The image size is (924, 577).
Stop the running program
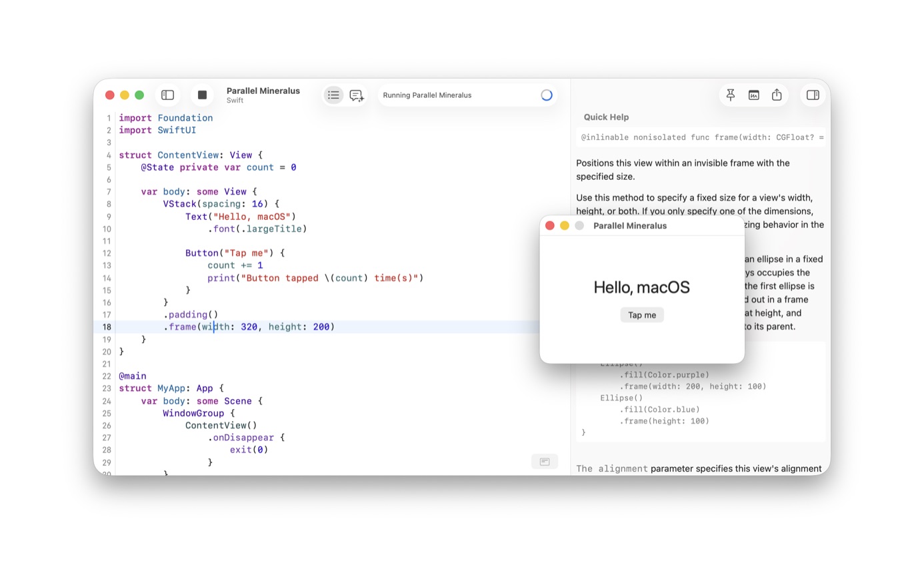coord(203,95)
